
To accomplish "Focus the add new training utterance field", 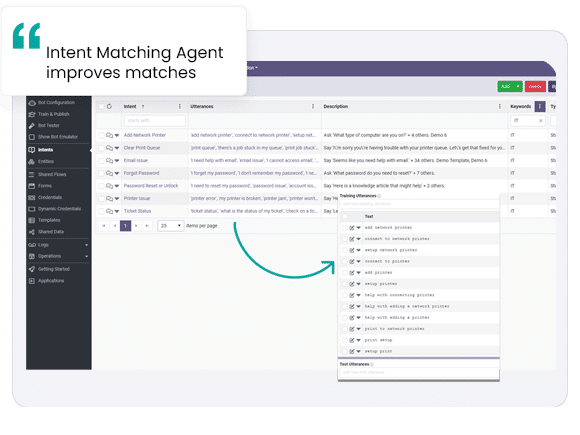I will pos(419,204).
